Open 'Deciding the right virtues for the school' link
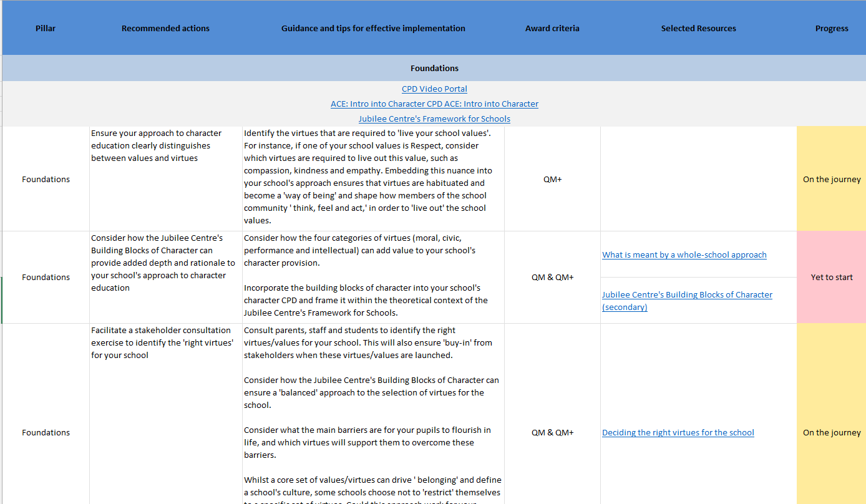Image resolution: width=866 pixels, height=504 pixels. tap(678, 432)
